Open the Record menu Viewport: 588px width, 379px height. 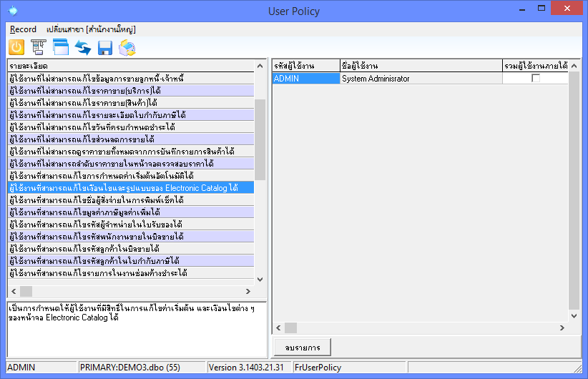coord(23,29)
